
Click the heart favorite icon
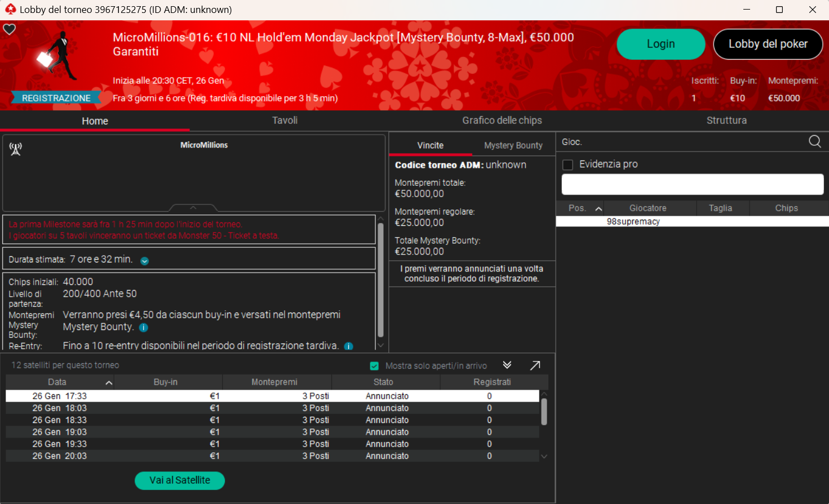point(10,29)
